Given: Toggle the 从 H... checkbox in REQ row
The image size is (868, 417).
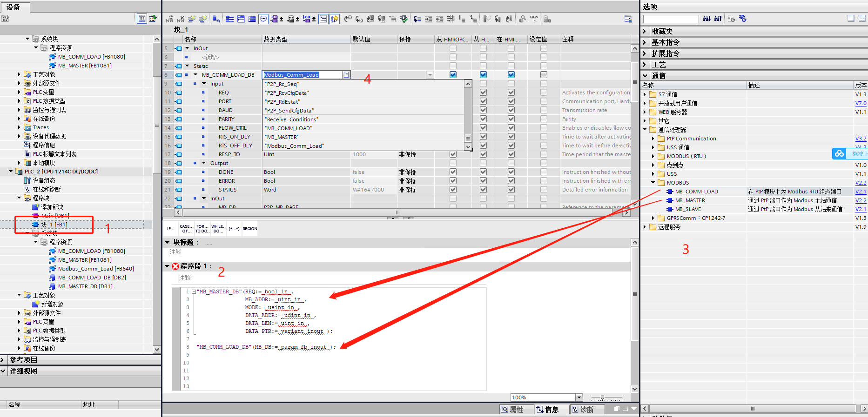Looking at the screenshot, I should 483,93.
